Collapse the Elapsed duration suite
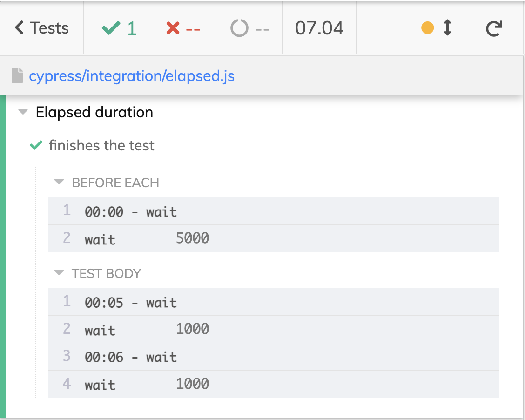This screenshot has width=525, height=420. pyautogui.click(x=23, y=113)
